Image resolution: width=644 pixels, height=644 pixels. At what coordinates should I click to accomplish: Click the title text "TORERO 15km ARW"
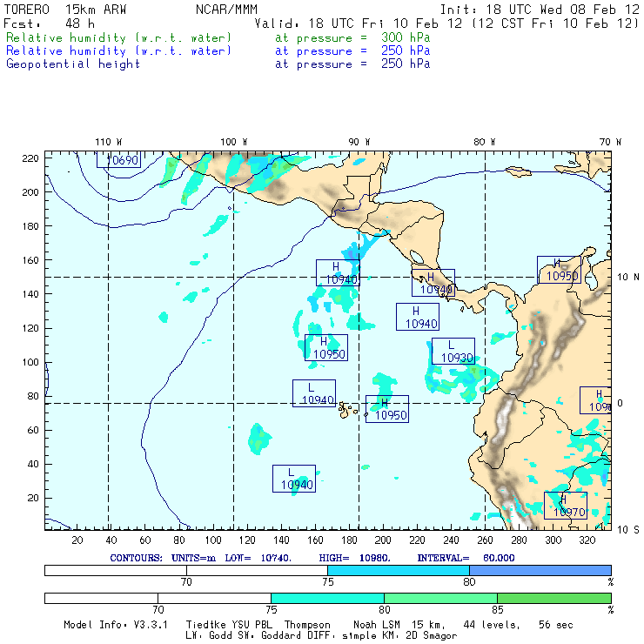[65, 10]
